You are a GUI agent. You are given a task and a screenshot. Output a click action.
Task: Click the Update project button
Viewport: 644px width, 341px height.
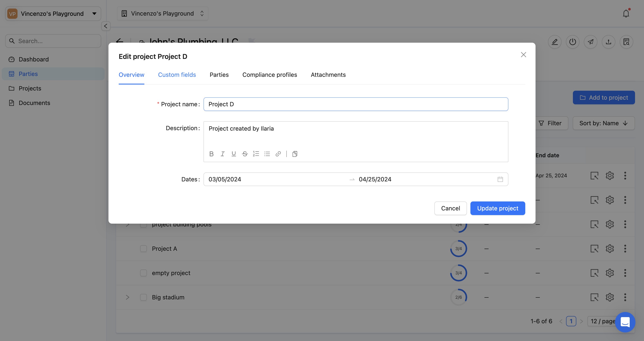498,208
